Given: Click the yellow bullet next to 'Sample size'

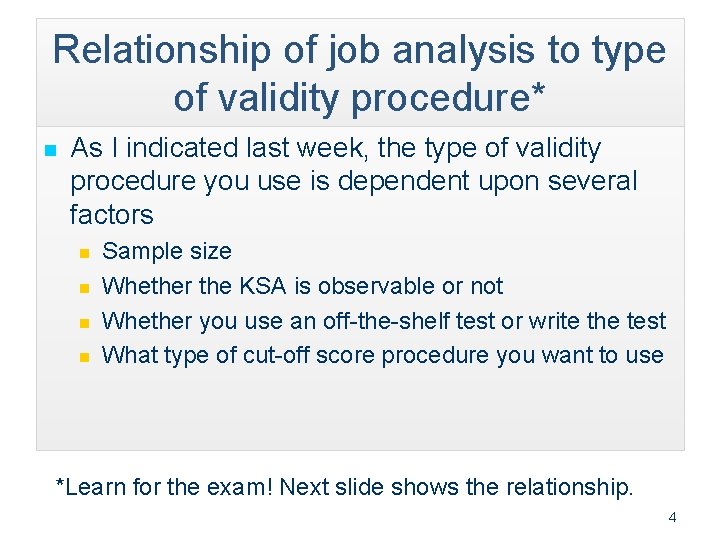Looking at the screenshot, I should [85, 253].
